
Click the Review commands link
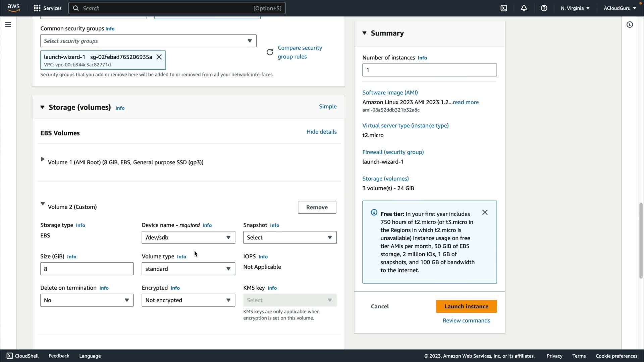466,320
